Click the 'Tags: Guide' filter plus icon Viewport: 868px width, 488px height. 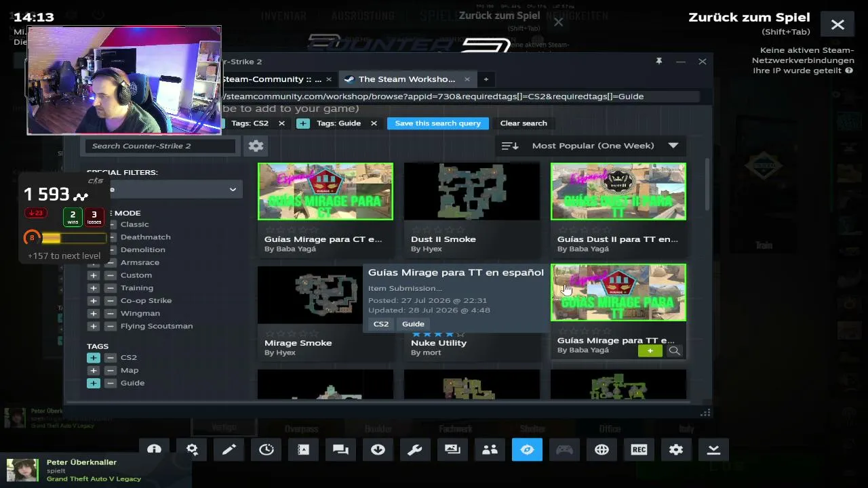(x=303, y=123)
